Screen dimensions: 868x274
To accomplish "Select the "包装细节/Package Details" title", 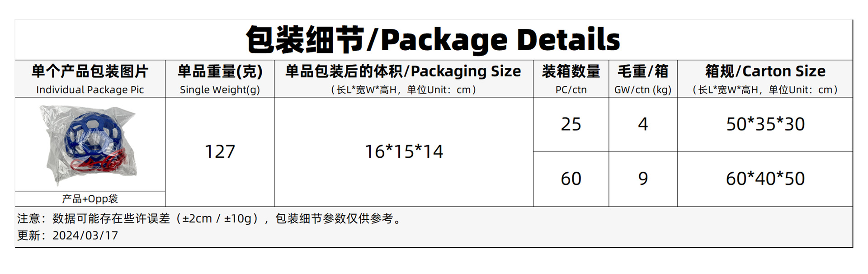I will (433, 40).
